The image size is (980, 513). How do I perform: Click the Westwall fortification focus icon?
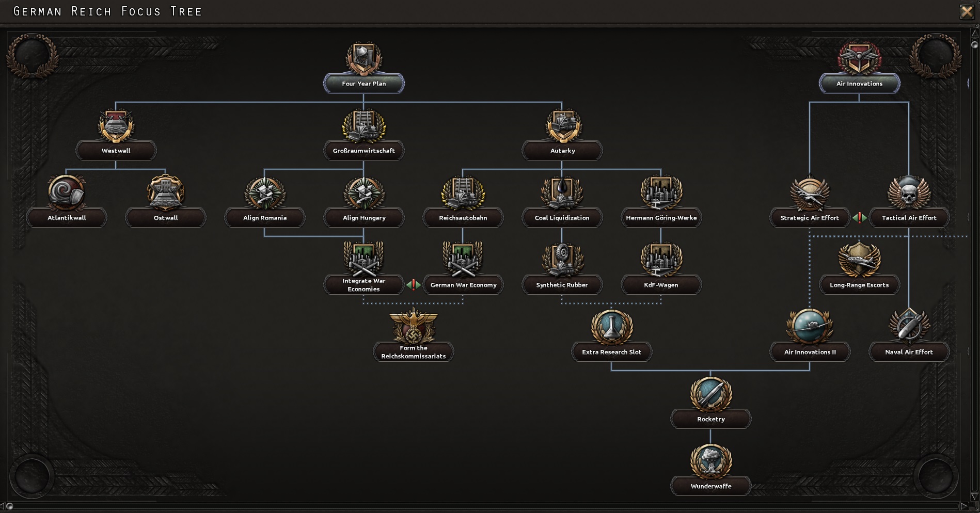(116, 126)
